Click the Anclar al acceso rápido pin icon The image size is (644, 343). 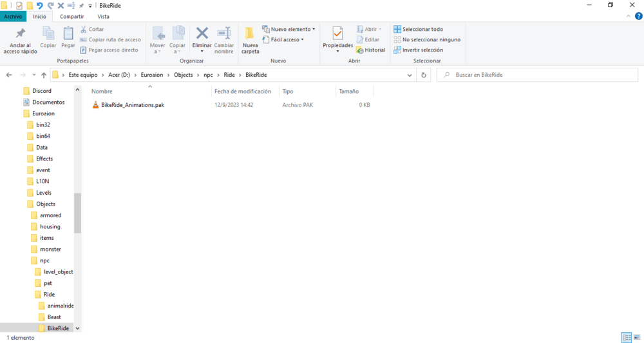20,34
